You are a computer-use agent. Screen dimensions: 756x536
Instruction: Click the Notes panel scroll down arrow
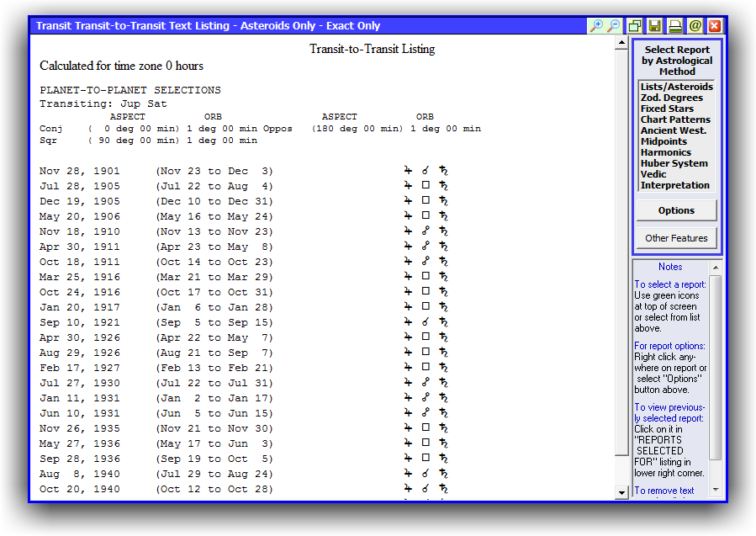point(716,490)
